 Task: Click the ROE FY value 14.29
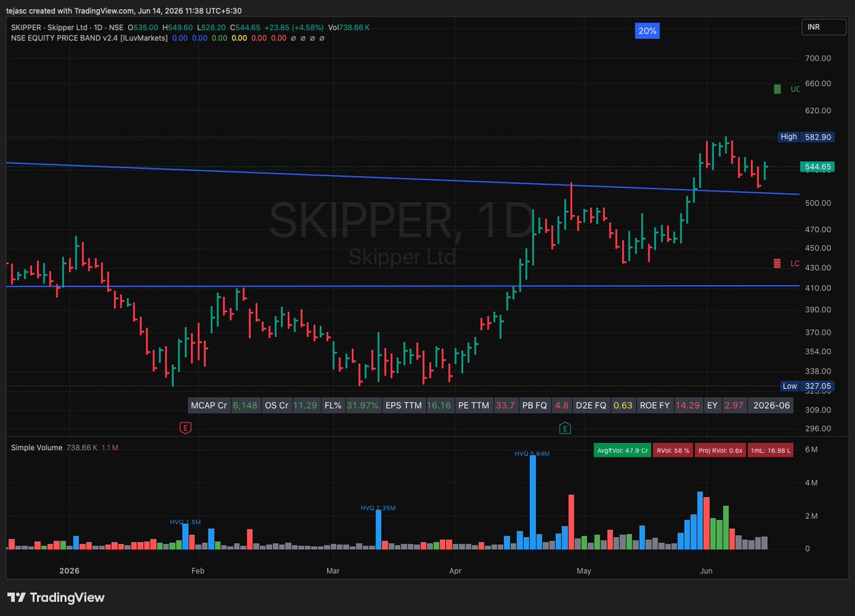pos(687,405)
